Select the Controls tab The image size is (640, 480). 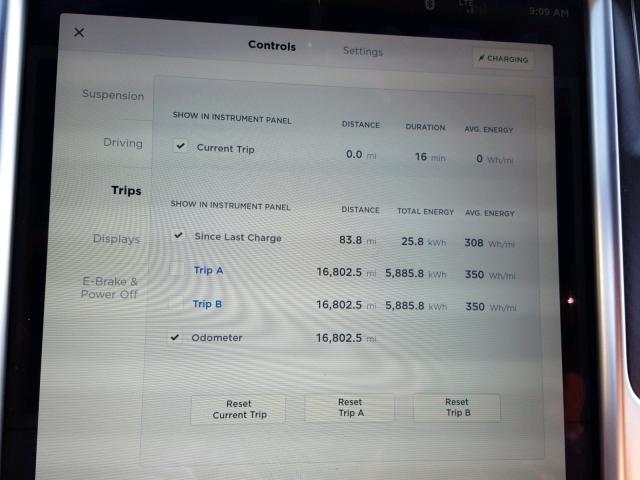tap(272, 46)
